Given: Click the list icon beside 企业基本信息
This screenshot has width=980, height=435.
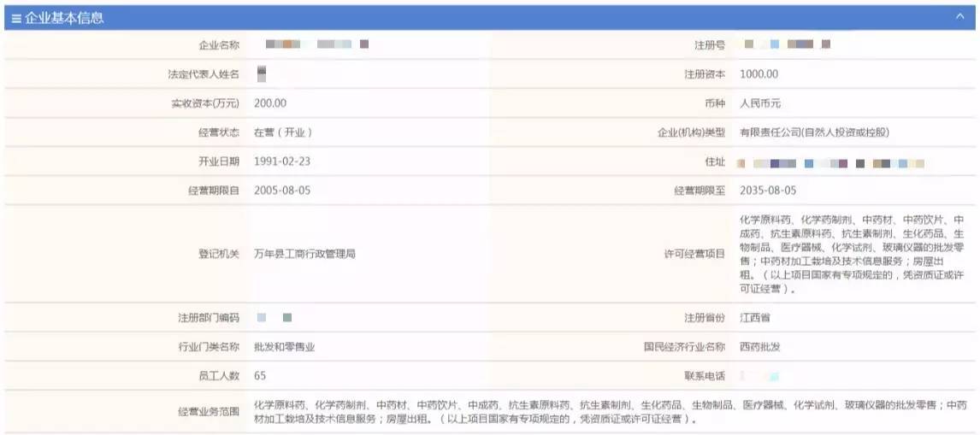Looking at the screenshot, I should coord(16,18).
